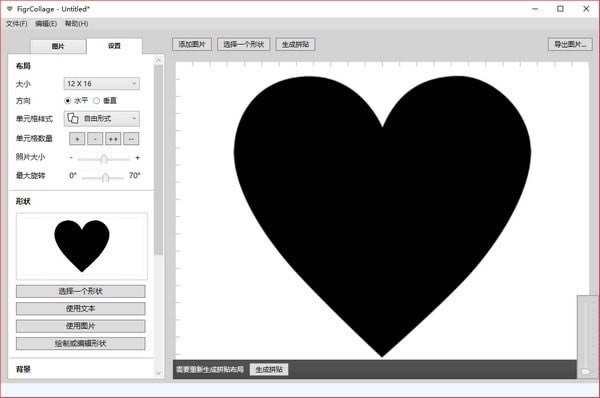Viewport: 600px width, 398px height.
Task: Click the remove many cells "--" button
Action: tap(131, 139)
